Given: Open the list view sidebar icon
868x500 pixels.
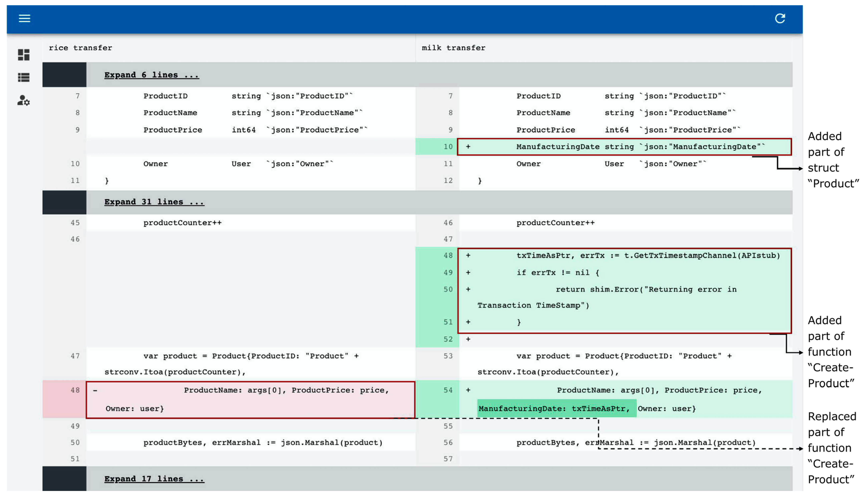Looking at the screenshot, I should 24,77.
